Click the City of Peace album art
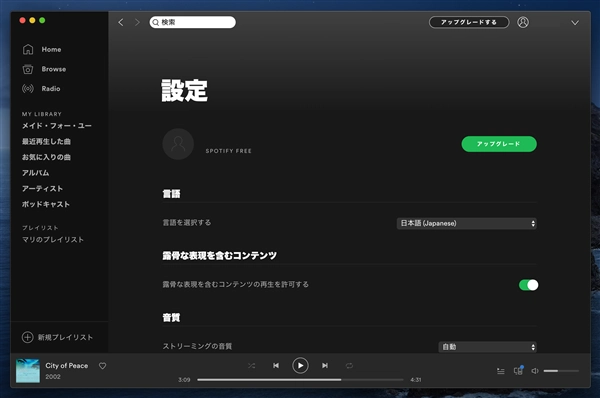Viewport: 600px width, 398px height. point(28,370)
